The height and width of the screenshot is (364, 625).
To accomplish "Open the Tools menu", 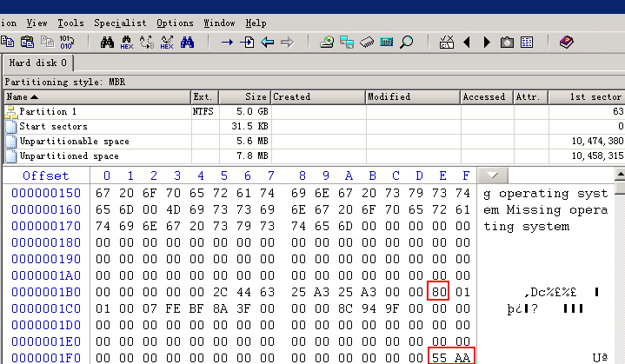I will 70,23.
